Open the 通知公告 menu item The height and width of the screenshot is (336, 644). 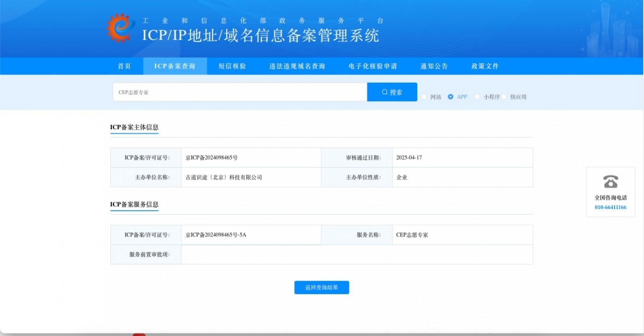434,66
